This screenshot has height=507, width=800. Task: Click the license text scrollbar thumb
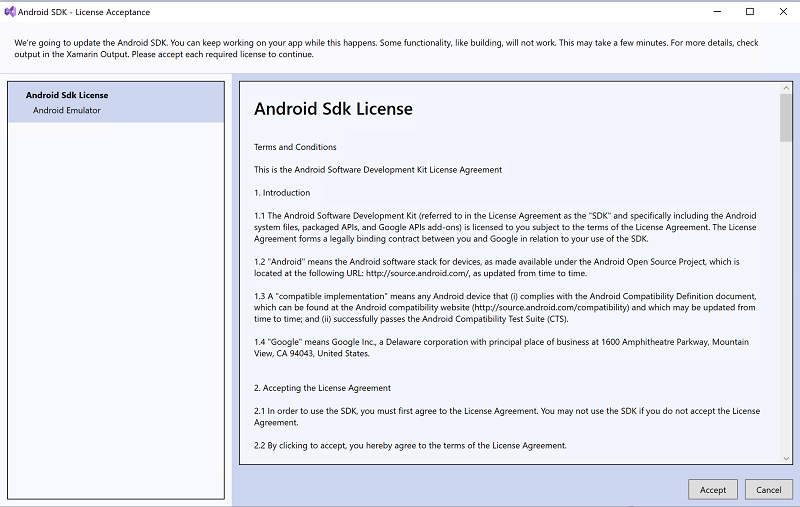tap(786, 118)
